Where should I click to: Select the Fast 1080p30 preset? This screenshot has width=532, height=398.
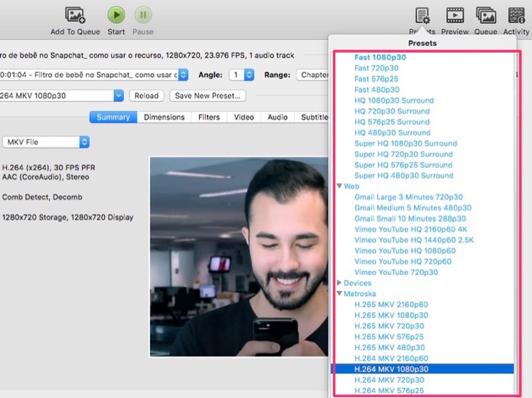pyautogui.click(x=380, y=57)
